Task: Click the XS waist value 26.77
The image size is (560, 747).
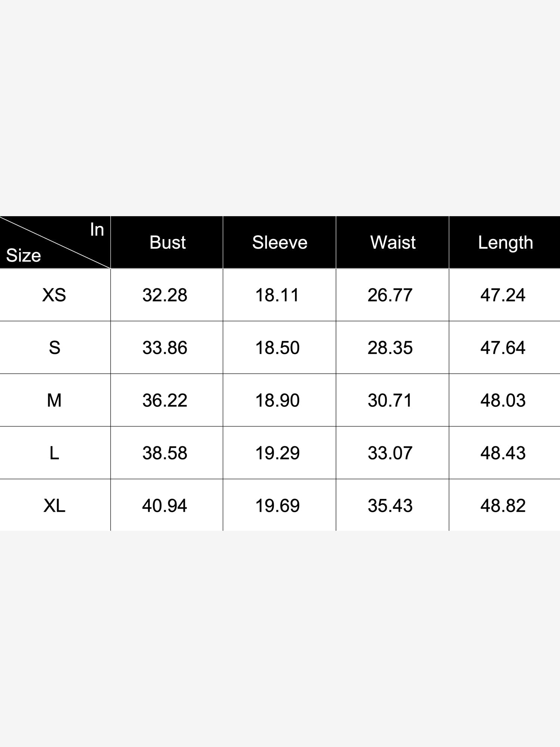Action: pyautogui.click(x=390, y=295)
